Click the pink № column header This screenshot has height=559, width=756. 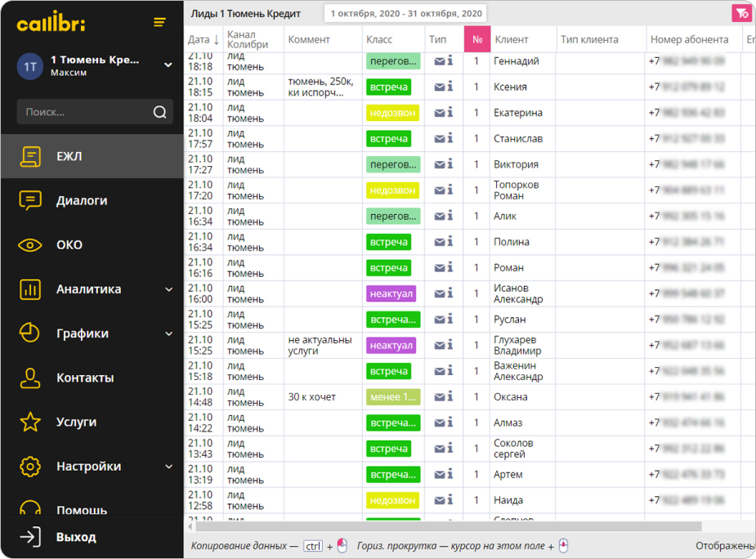(x=477, y=39)
